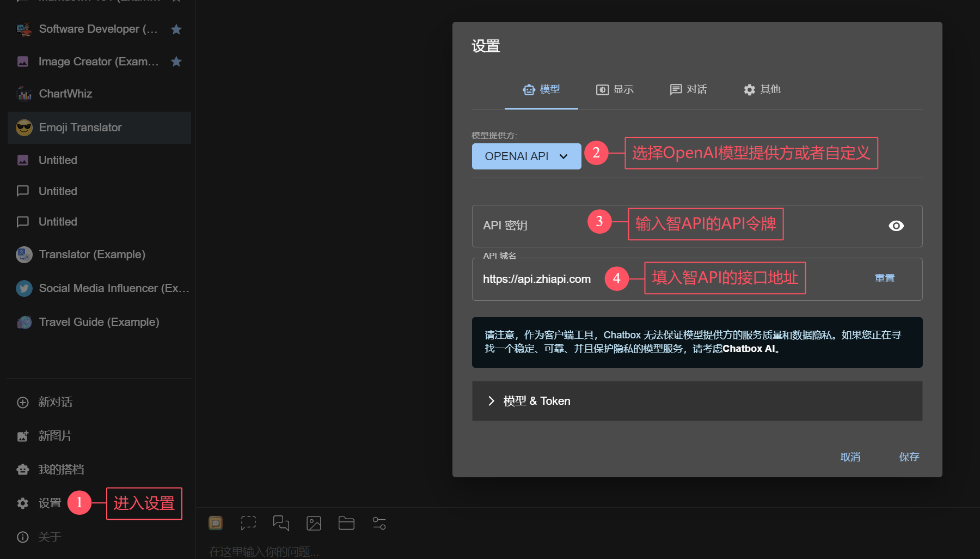The width and height of the screenshot is (980, 559).
Task: Switch to the 对话 chat tab
Action: pyautogui.click(x=688, y=89)
